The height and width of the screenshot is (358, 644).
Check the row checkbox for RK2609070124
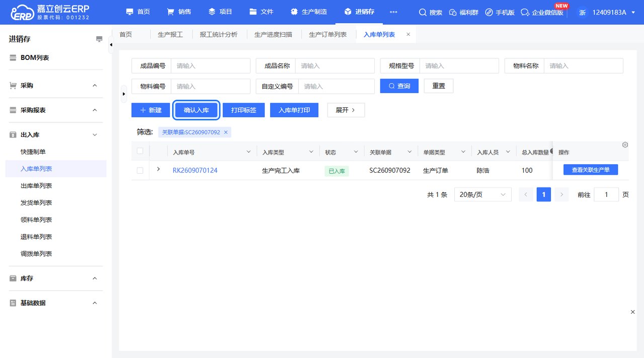click(x=140, y=171)
